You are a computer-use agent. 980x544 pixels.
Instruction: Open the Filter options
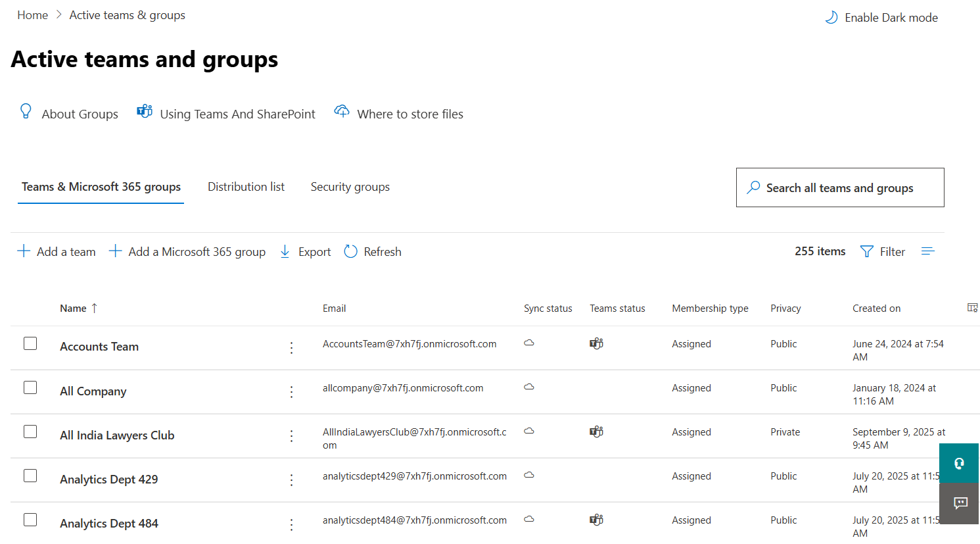tap(883, 251)
